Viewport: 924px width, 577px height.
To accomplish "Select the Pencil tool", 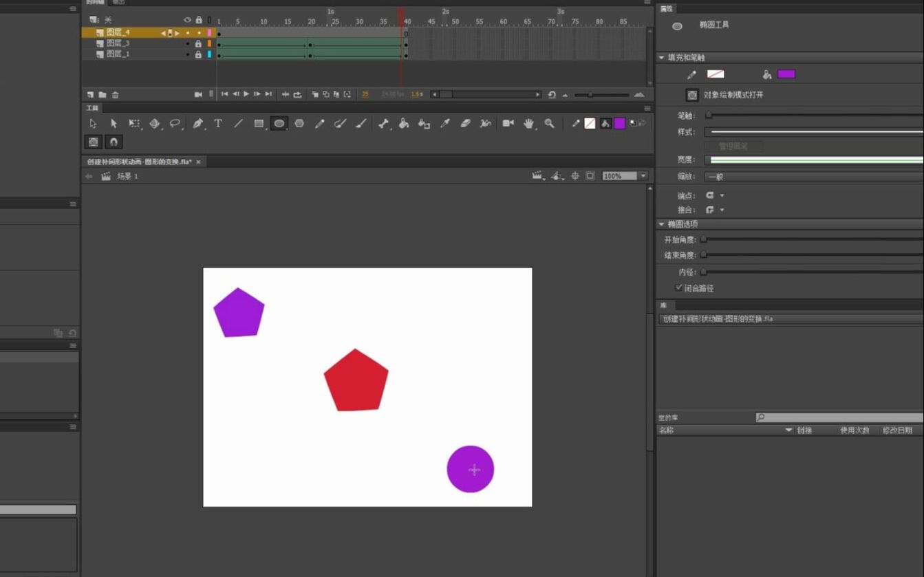I will [319, 124].
